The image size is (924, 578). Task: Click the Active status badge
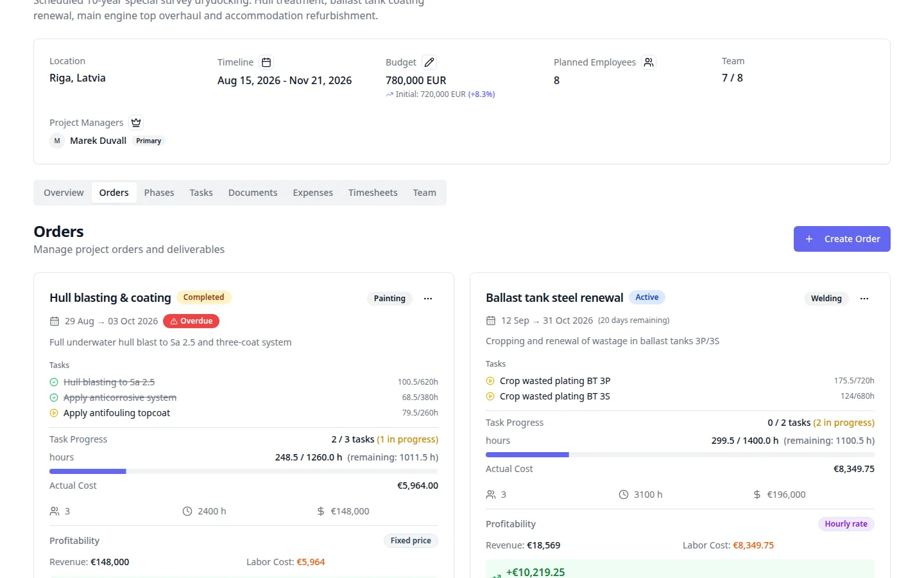pos(647,297)
